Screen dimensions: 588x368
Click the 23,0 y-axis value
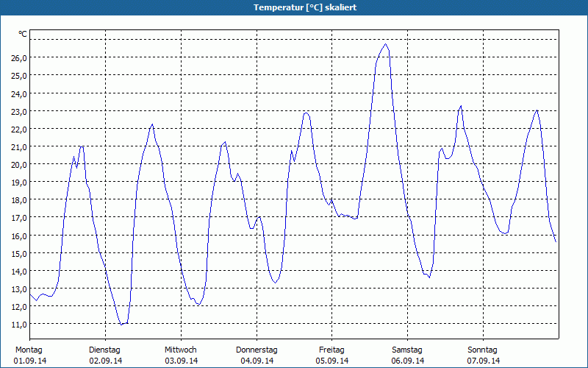coord(18,111)
